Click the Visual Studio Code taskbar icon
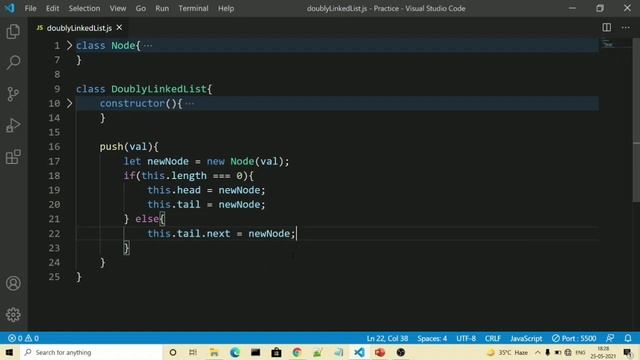Image resolution: width=640 pixels, height=360 pixels. tap(359, 352)
